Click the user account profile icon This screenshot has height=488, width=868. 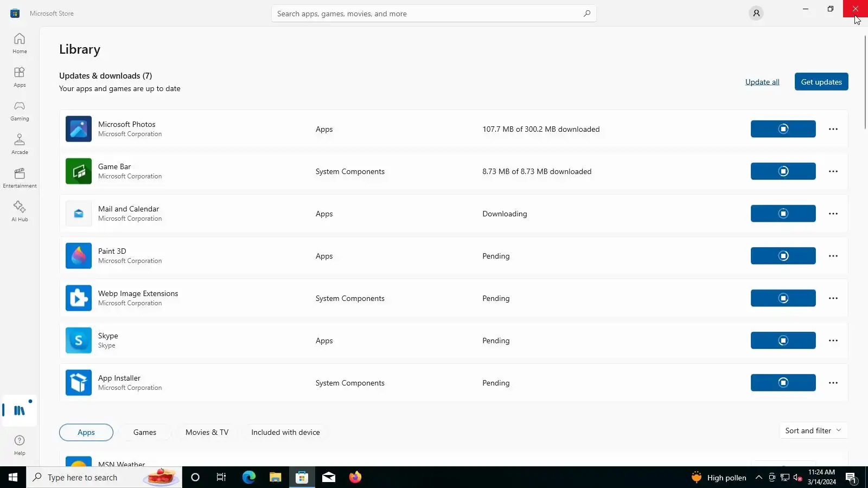[756, 13]
